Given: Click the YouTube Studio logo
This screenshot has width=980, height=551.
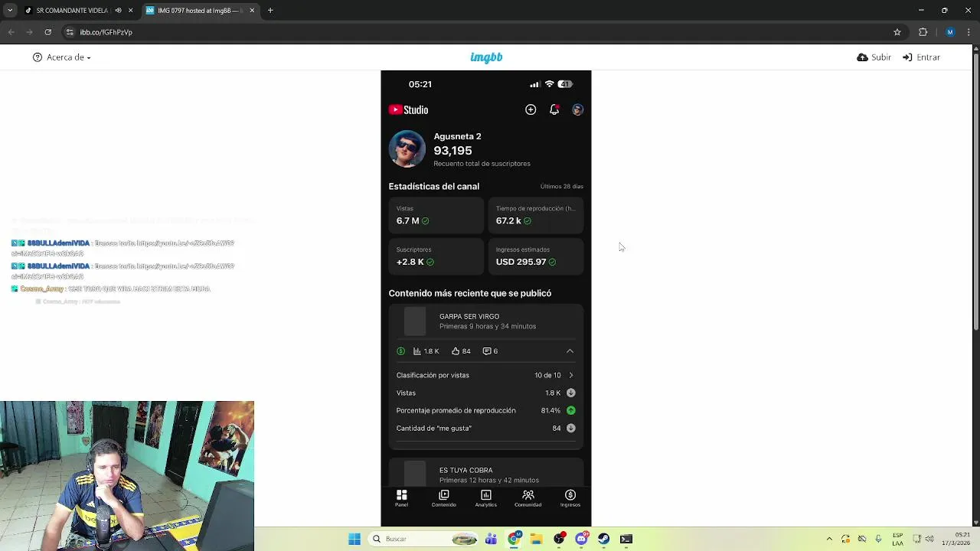Looking at the screenshot, I should (408, 109).
